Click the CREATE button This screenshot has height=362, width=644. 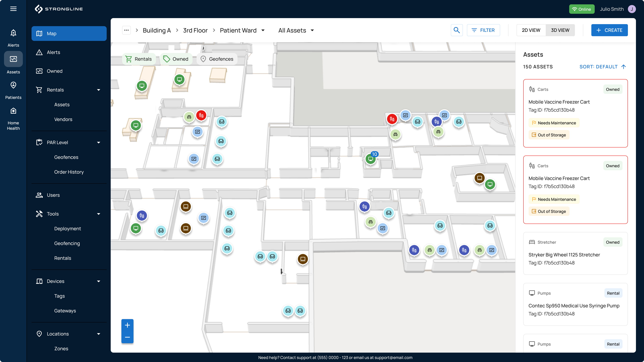609,30
